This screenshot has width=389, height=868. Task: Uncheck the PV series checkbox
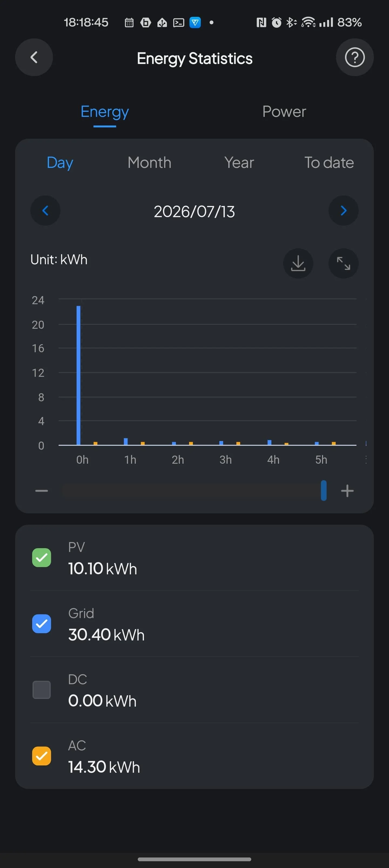click(42, 558)
